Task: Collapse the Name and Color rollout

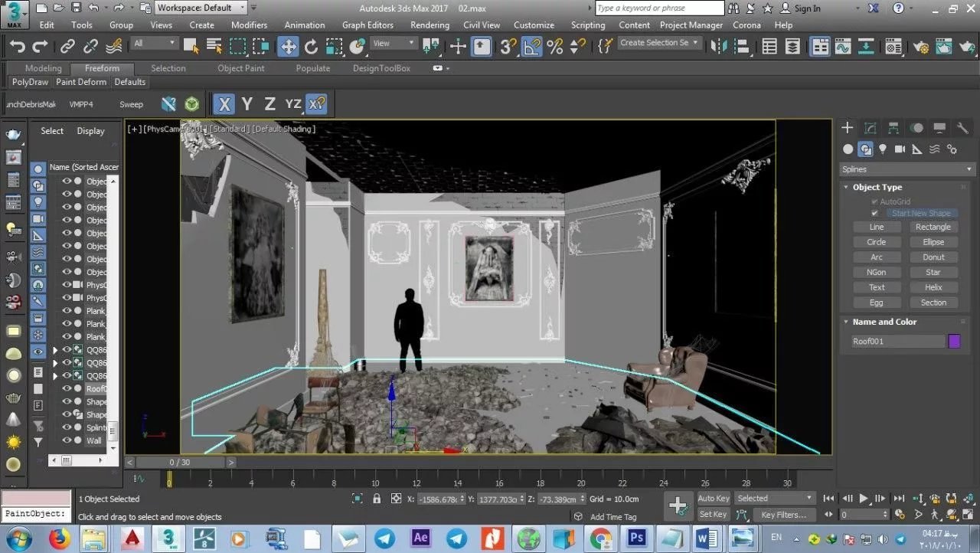Action: pos(884,322)
